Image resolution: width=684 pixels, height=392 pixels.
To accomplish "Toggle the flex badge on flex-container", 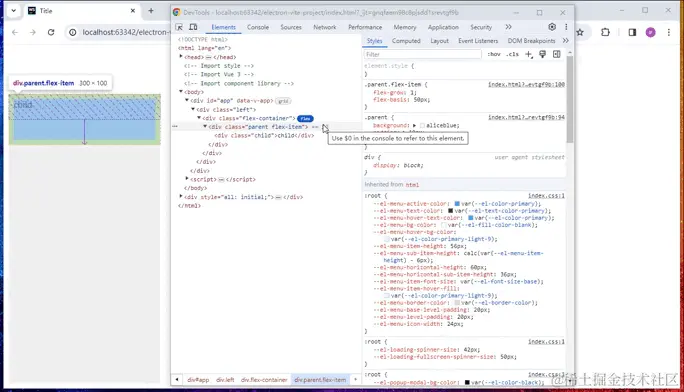I will coord(305,118).
